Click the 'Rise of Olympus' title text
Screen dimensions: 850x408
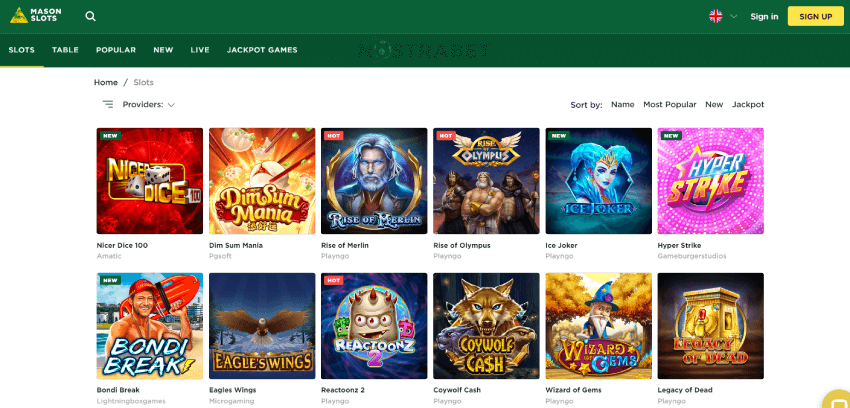point(462,245)
